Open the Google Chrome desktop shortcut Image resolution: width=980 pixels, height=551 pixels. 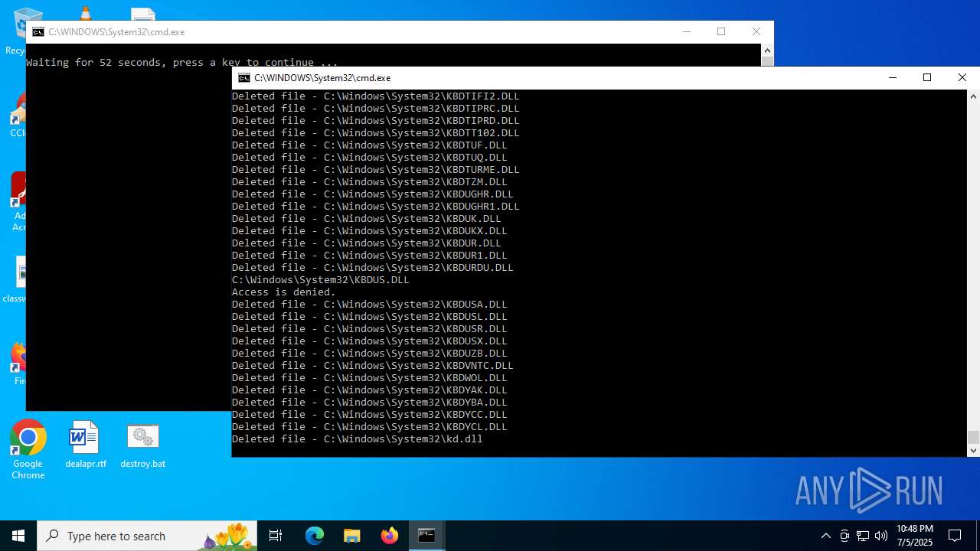click(28, 449)
